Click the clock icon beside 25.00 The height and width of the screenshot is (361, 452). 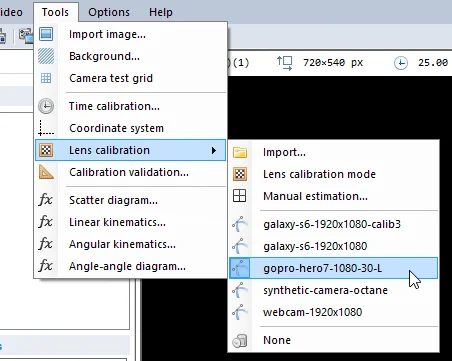[401, 63]
